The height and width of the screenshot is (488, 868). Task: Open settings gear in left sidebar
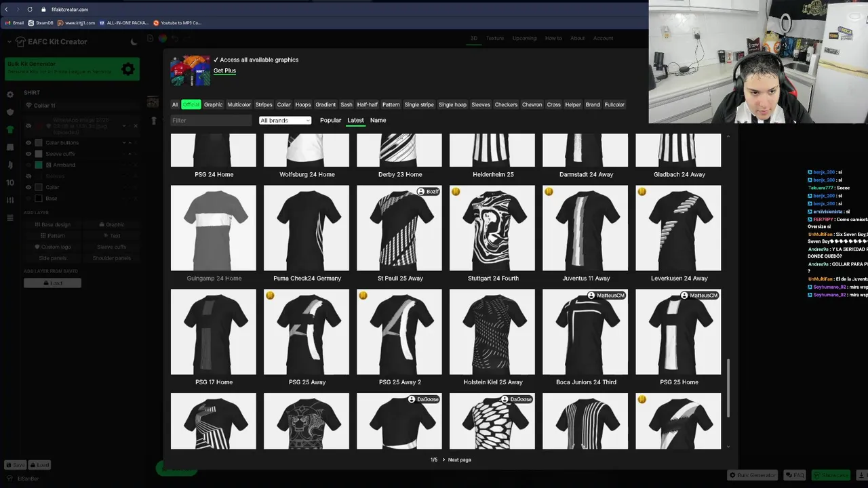point(9,95)
